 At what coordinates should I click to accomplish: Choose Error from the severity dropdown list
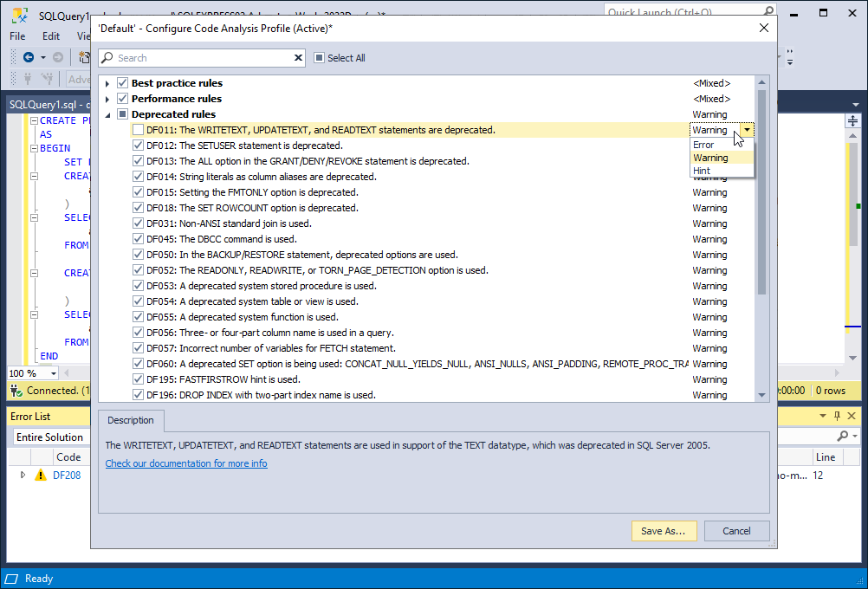pos(703,145)
